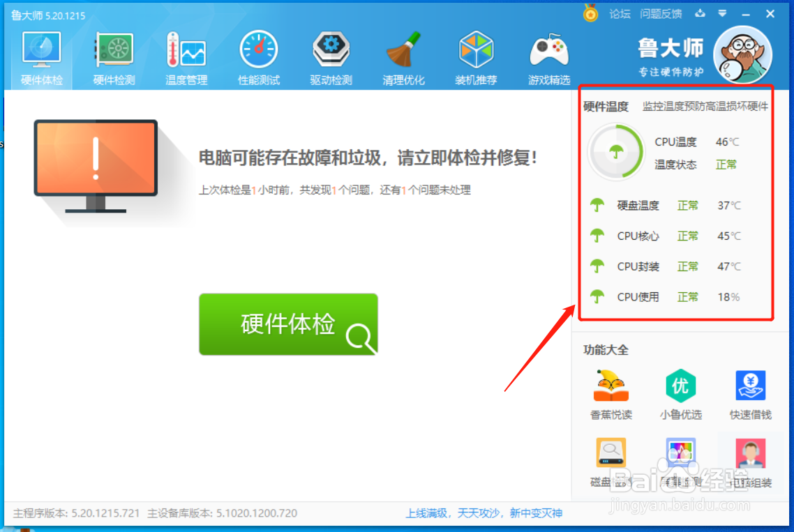This screenshot has height=532, width=794.
Task: Click the 鲁大师 mascot avatar
Action: (742, 54)
